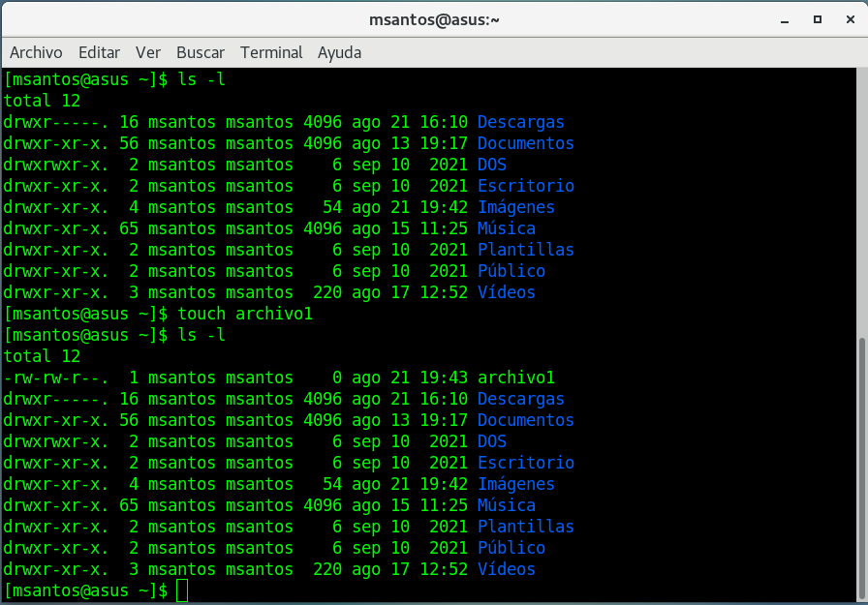Click the DOS directory in the first listing
868x605 pixels.
click(x=492, y=165)
